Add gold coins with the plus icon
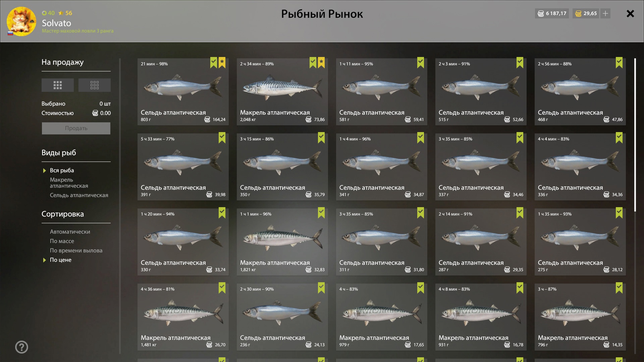 pos(605,13)
